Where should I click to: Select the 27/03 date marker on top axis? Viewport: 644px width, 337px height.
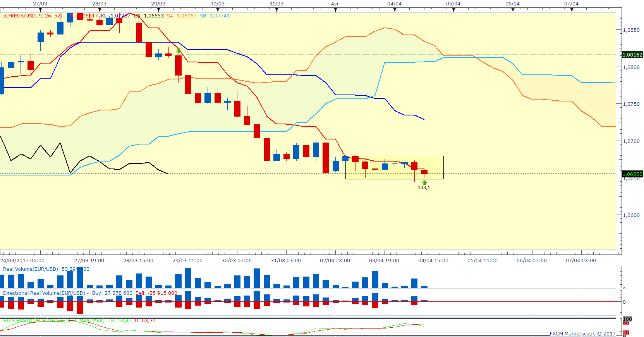[x=40, y=4]
